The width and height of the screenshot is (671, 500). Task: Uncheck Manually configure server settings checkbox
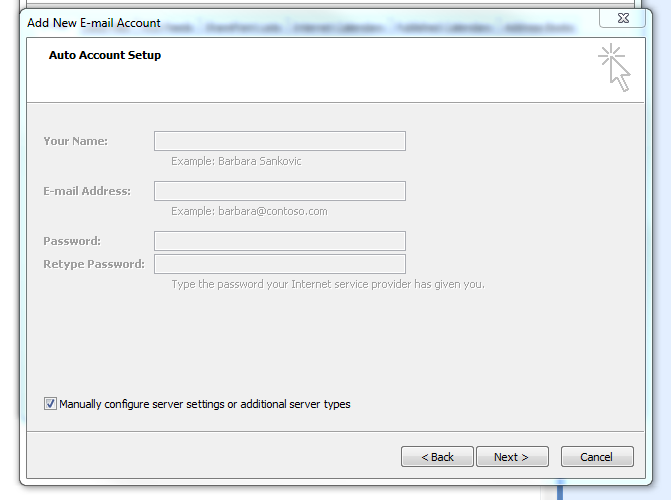(x=50, y=404)
